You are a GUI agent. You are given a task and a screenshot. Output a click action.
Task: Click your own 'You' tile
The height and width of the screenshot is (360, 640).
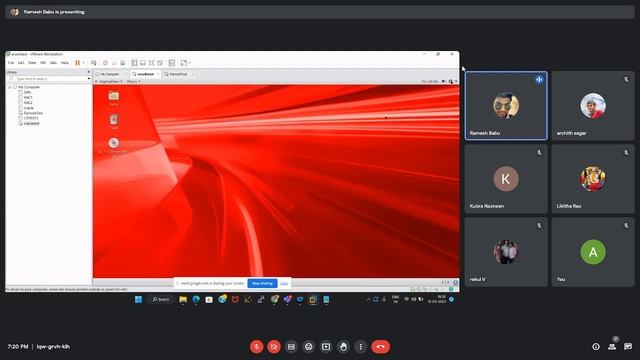pos(593,252)
